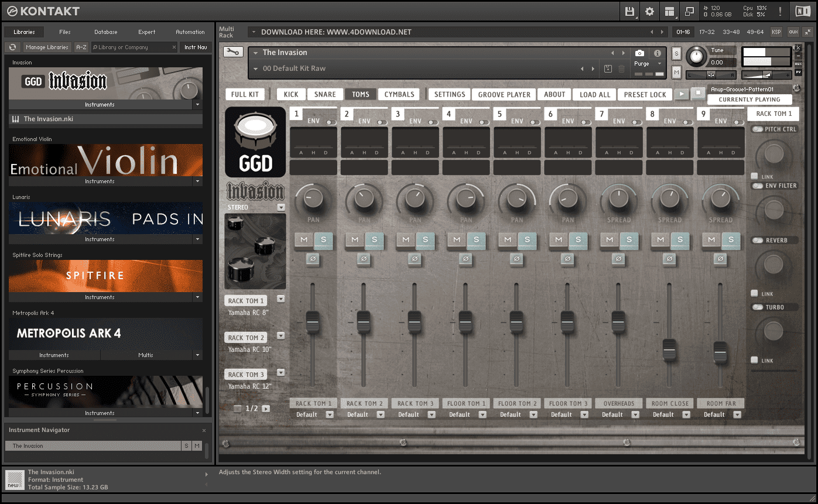Toggle the ENV switch on channel 1

click(x=331, y=122)
